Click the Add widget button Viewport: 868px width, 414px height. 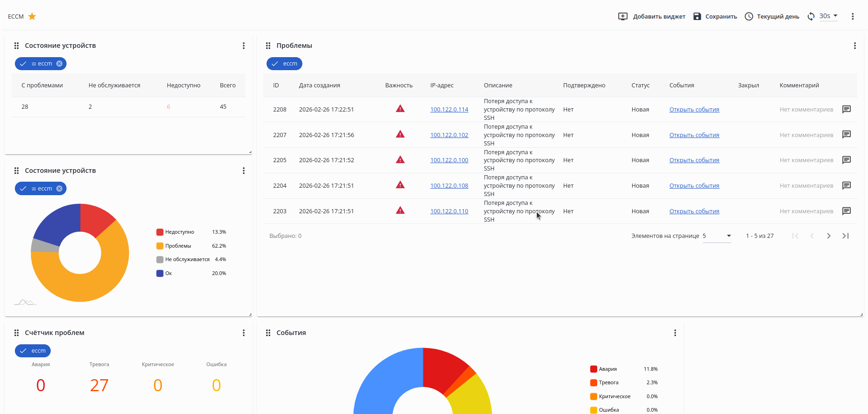click(651, 17)
